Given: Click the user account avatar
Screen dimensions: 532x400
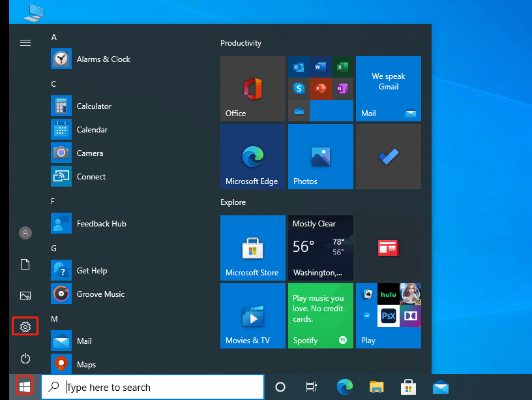Looking at the screenshot, I should click(25, 233).
